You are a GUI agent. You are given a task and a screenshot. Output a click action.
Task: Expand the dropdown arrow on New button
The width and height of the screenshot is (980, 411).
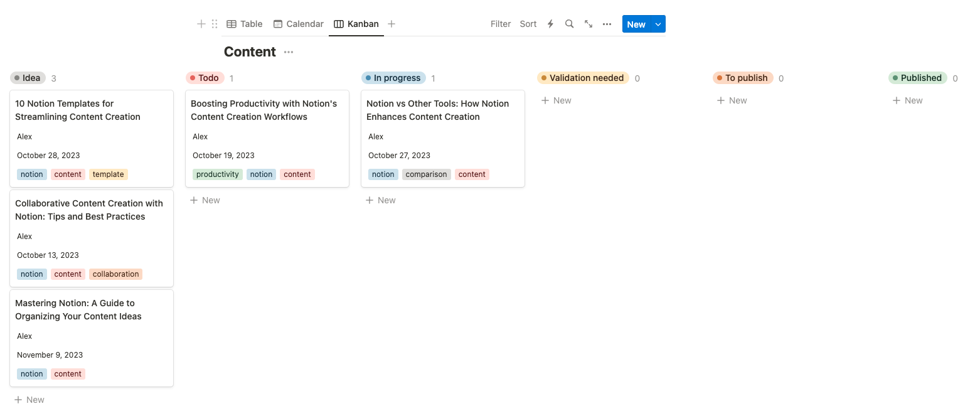[x=658, y=24]
